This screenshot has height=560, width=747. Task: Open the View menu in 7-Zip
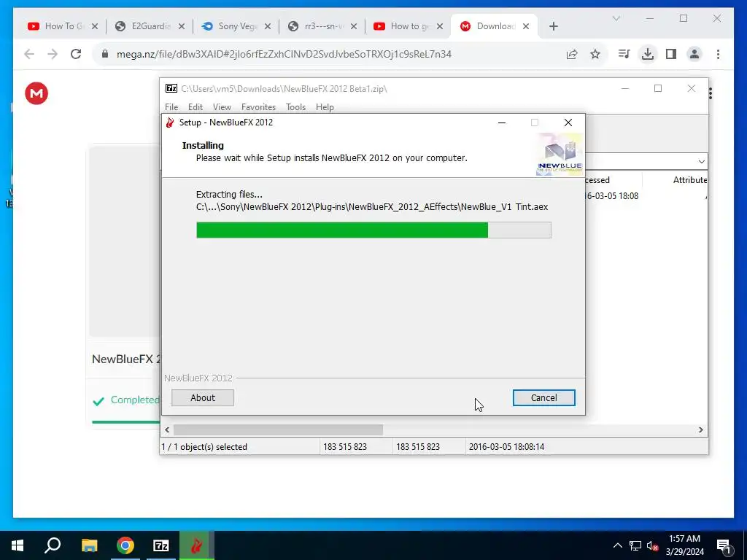pyautogui.click(x=222, y=107)
